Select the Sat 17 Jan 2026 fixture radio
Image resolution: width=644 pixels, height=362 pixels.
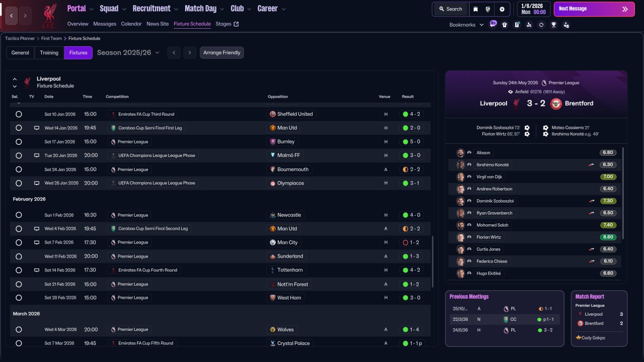tap(19, 142)
